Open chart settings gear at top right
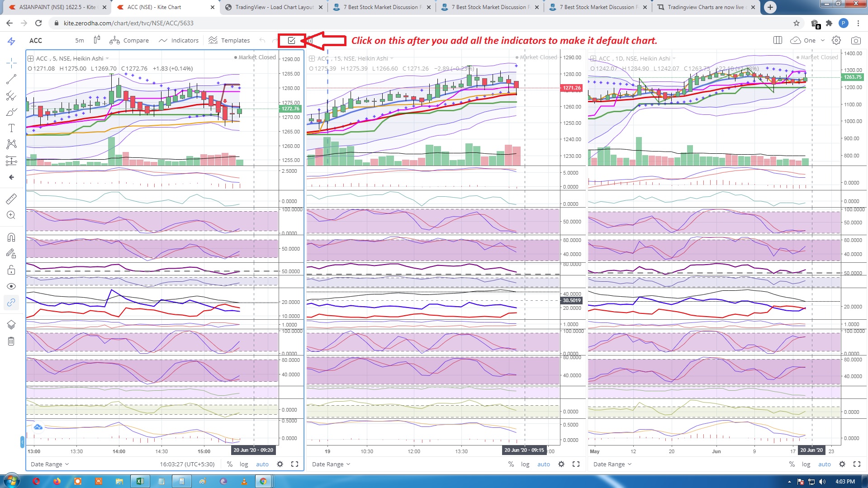 [x=836, y=40]
